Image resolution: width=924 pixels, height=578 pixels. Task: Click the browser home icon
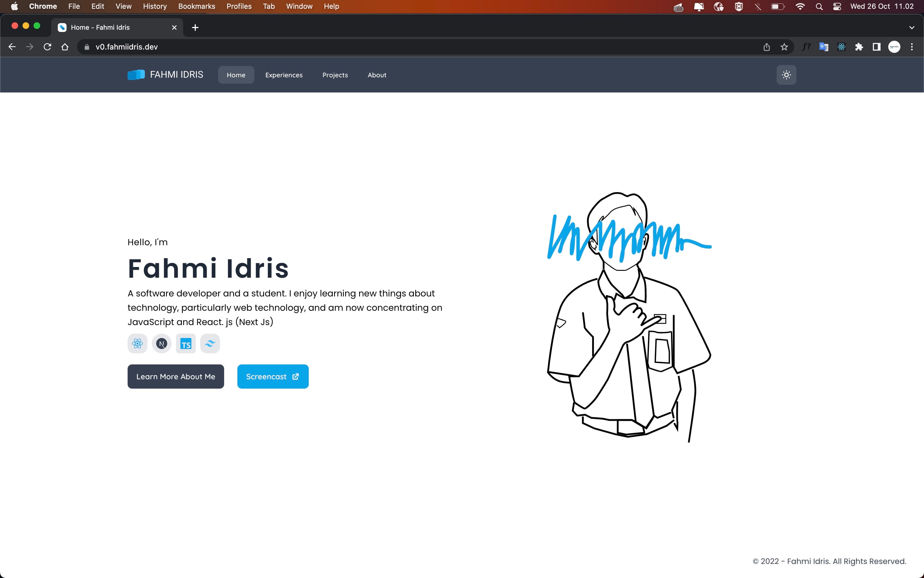tap(65, 47)
